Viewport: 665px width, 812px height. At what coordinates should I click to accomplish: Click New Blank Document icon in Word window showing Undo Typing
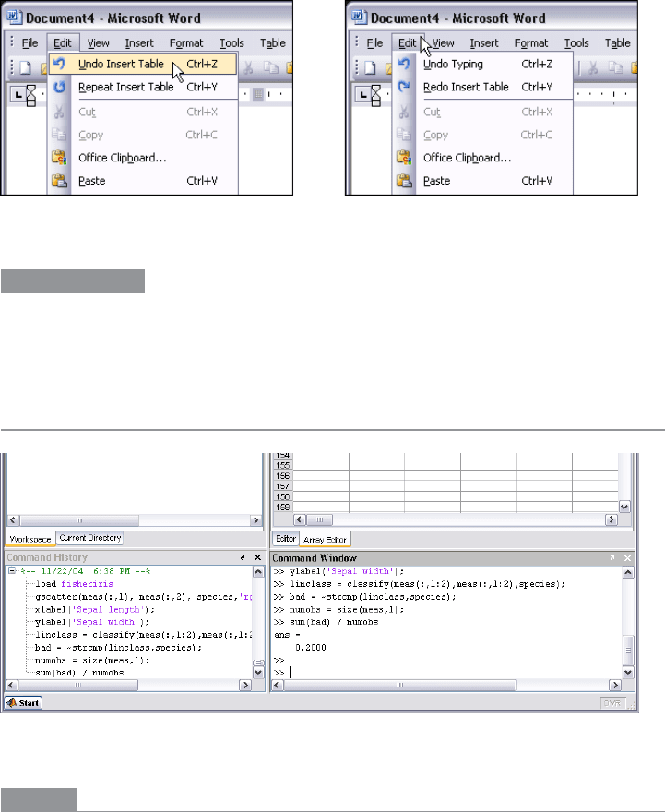tap(370, 68)
